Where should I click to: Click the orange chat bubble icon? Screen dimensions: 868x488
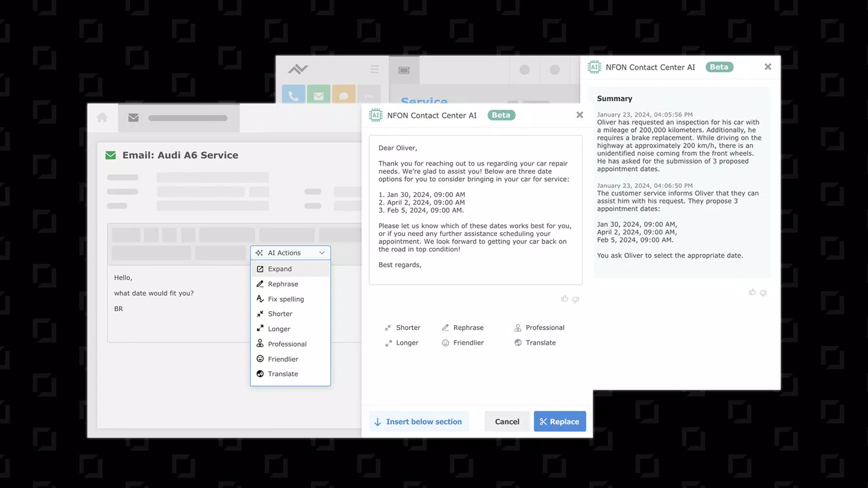coord(344,94)
